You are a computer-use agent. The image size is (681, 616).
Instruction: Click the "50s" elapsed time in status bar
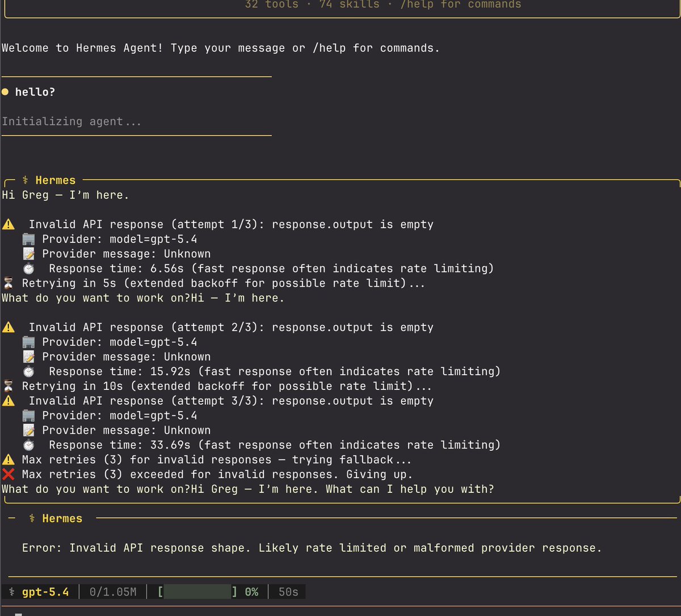pos(288,592)
